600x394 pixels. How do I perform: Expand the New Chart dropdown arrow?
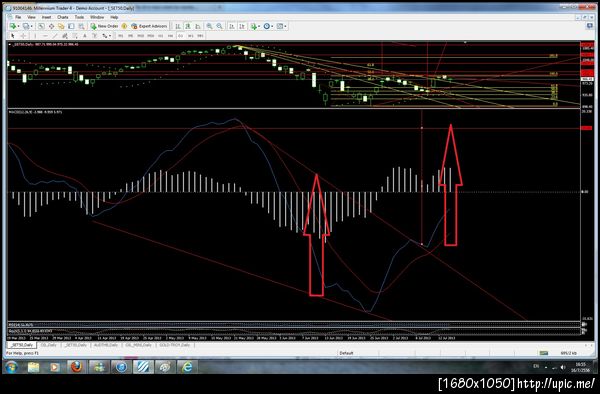click(18, 26)
